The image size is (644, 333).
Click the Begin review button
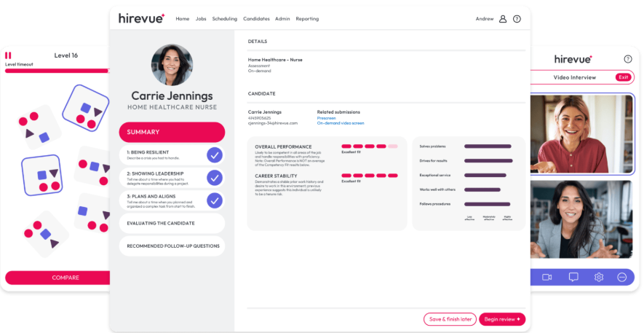(501, 319)
